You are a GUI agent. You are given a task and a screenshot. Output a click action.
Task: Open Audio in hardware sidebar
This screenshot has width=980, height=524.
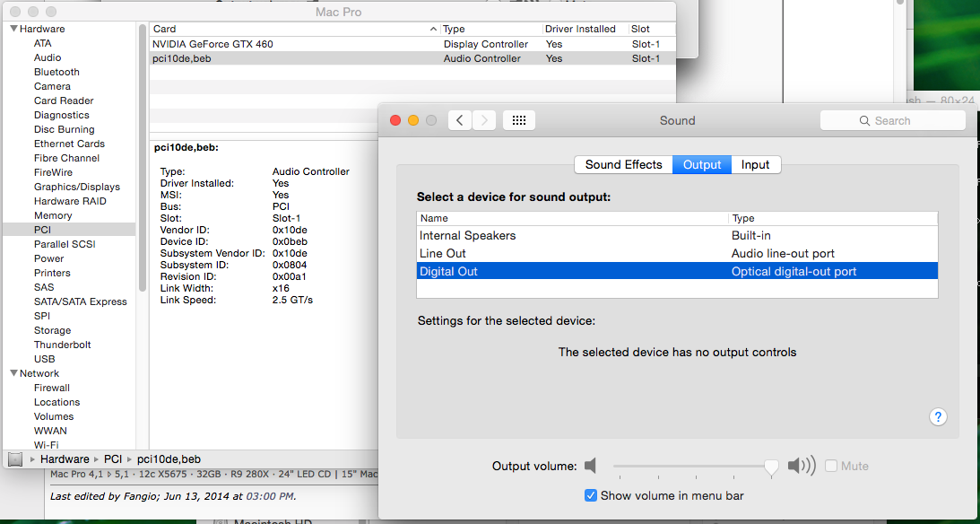click(x=48, y=57)
